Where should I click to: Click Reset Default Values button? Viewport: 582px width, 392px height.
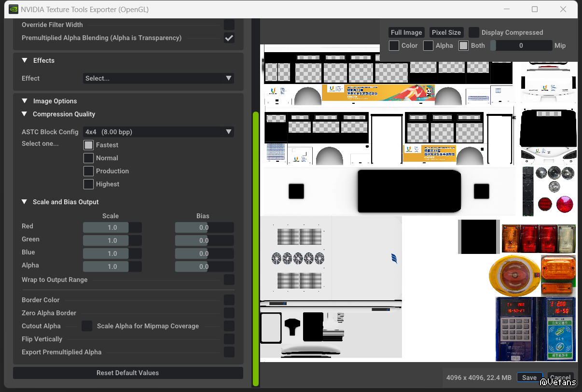click(x=128, y=373)
